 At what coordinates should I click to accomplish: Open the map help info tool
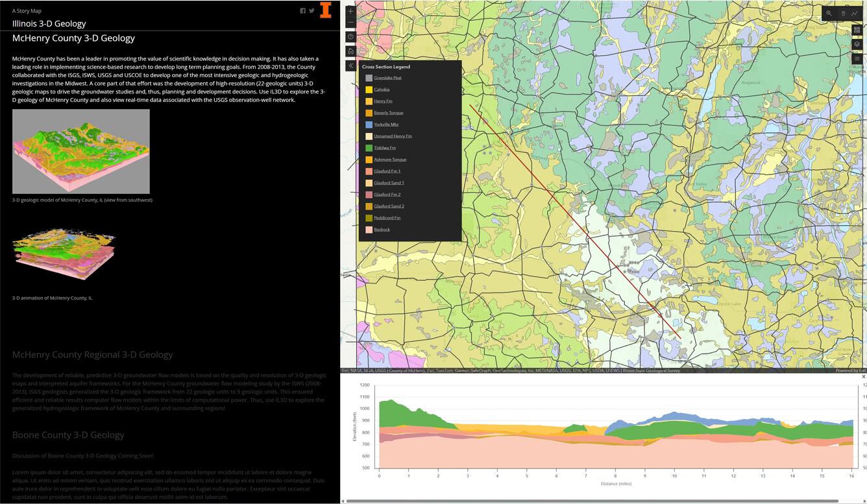350,36
